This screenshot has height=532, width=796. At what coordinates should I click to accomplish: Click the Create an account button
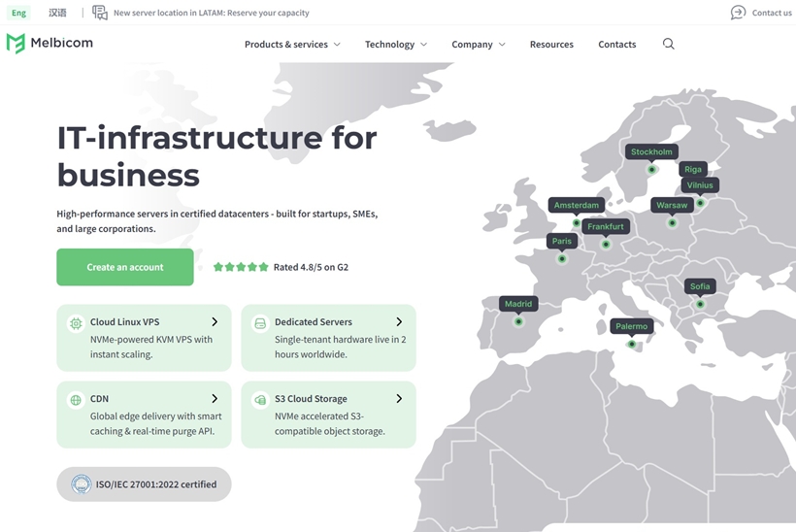coord(125,267)
